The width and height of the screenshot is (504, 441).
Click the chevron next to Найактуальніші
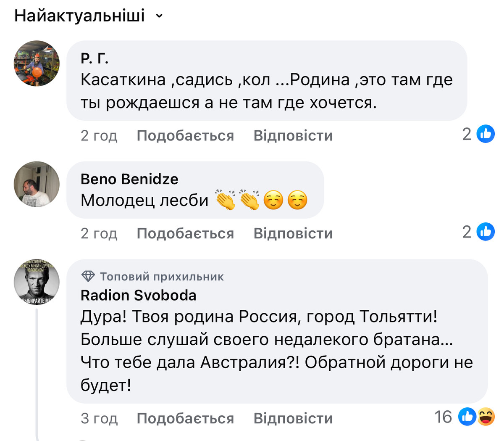159,16
